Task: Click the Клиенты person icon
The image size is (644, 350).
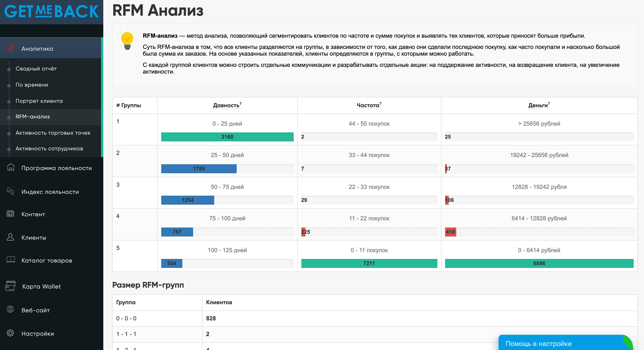Action: [x=10, y=237]
